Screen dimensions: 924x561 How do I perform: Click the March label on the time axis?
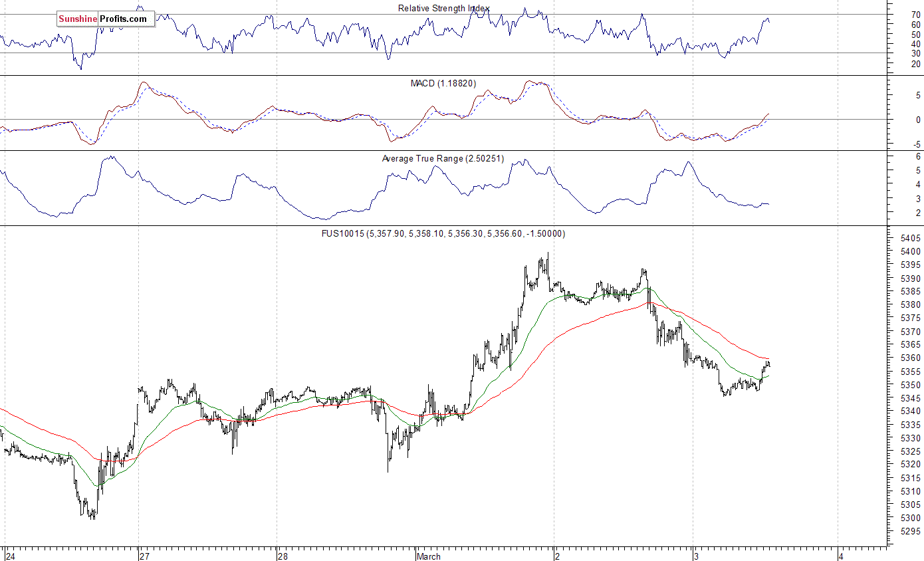coord(429,556)
